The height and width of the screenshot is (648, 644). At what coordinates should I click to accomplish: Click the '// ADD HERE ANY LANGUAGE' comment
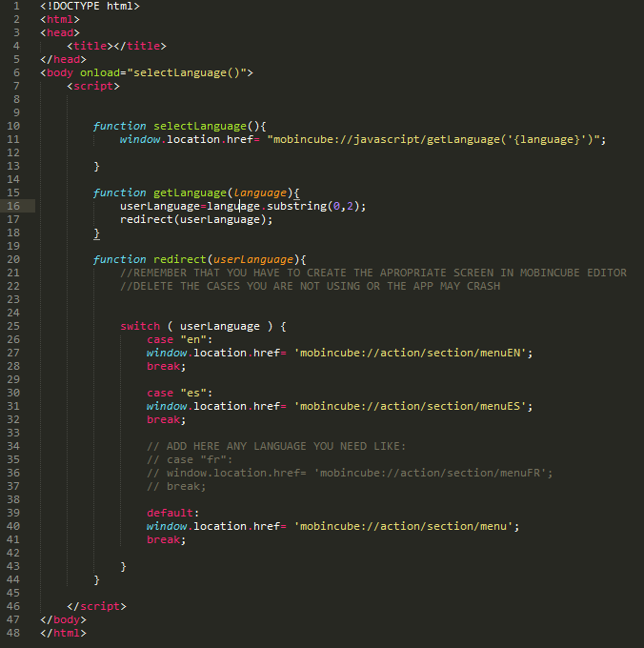[276, 446]
